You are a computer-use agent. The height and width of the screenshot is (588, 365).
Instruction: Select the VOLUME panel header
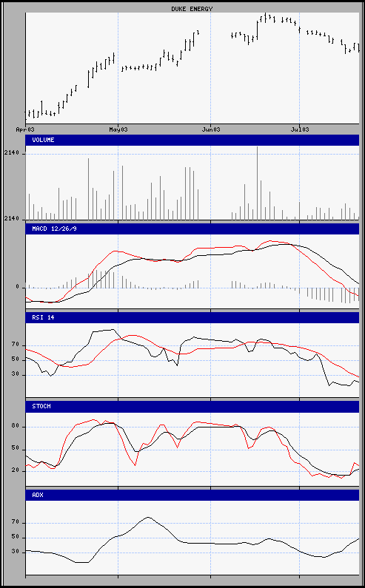tap(192, 141)
